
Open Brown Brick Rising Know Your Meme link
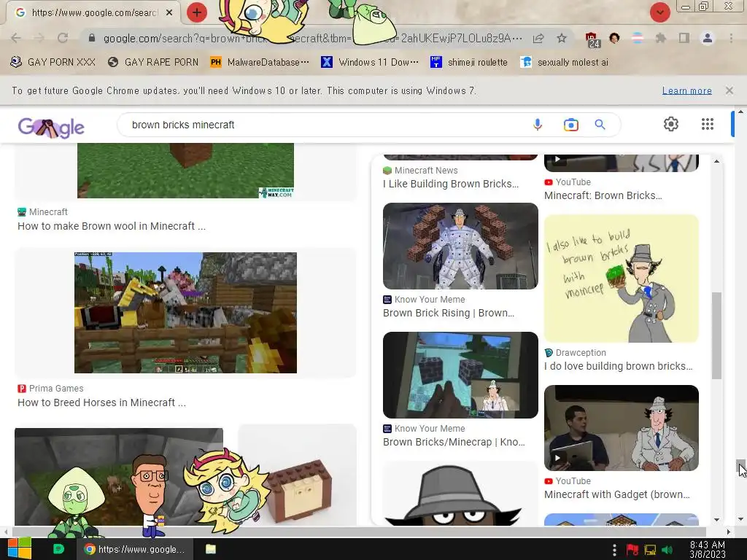pyautogui.click(x=449, y=313)
